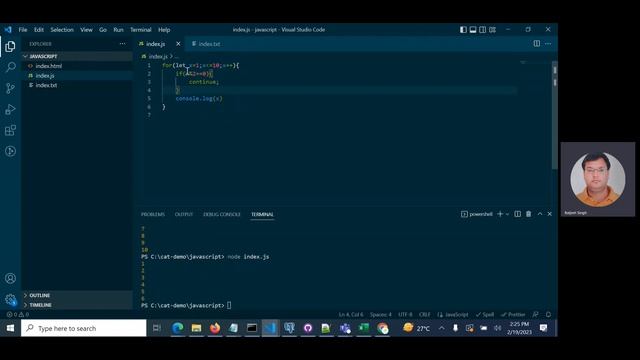Open the Terminal menu
Image resolution: width=640 pixels, height=360 pixels.
[141, 29]
